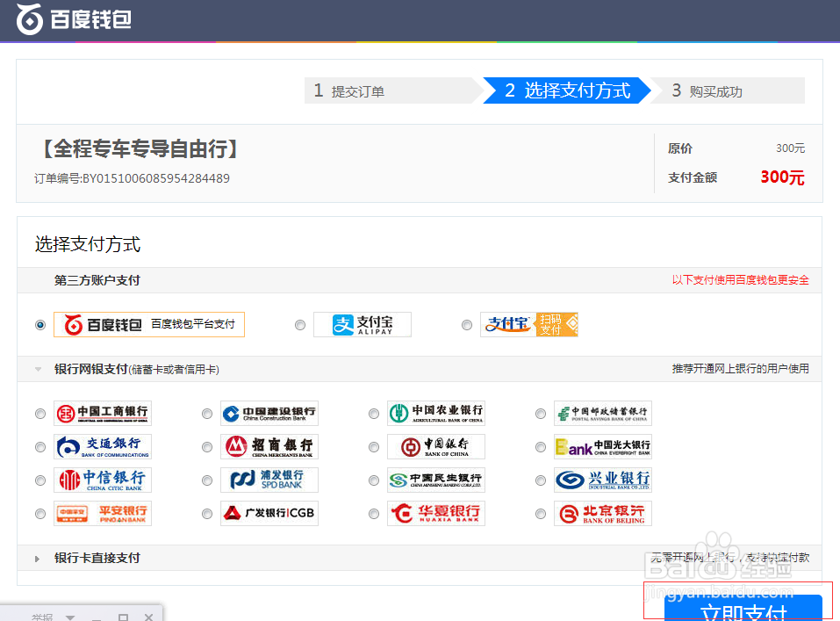The height and width of the screenshot is (621, 840).
Task: Select the Baidu Wallet radio button
Action: click(x=40, y=325)
